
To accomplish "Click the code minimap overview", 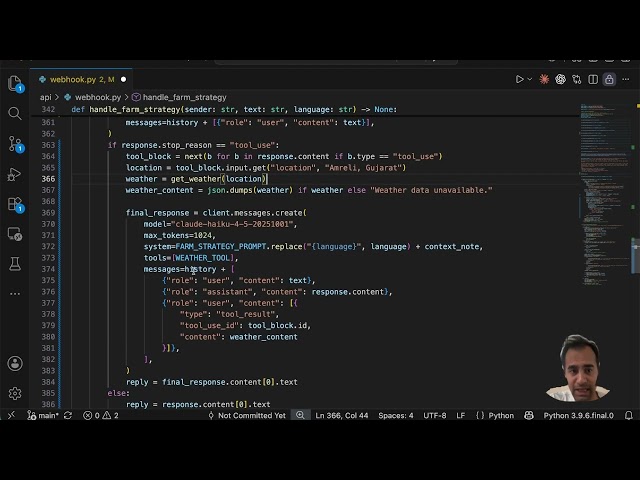I will (605, 194).
